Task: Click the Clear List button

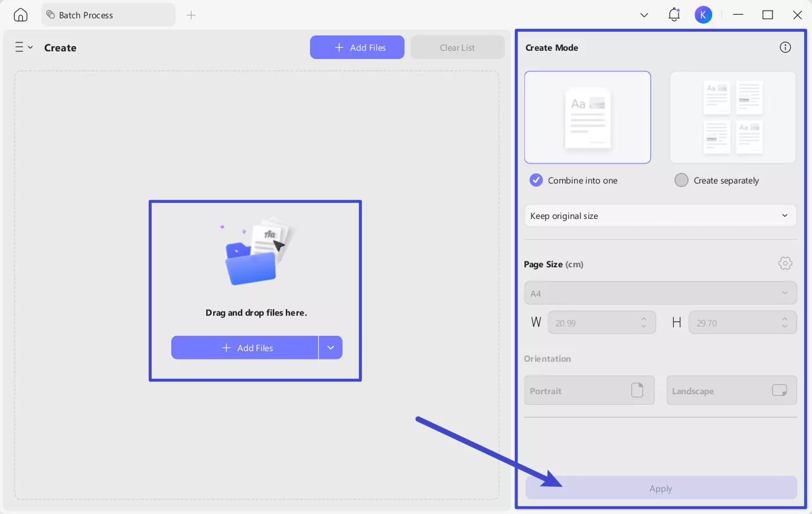Action: [x=457, y=47]
